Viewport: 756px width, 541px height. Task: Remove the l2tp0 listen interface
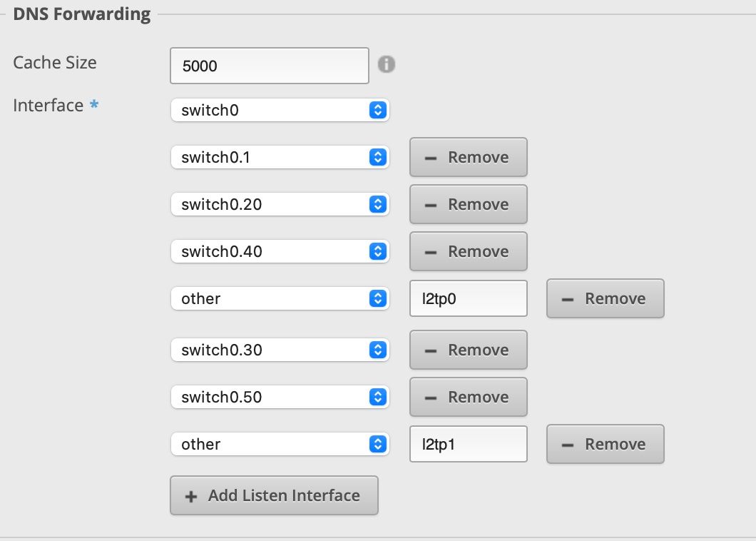coord(605,298)
